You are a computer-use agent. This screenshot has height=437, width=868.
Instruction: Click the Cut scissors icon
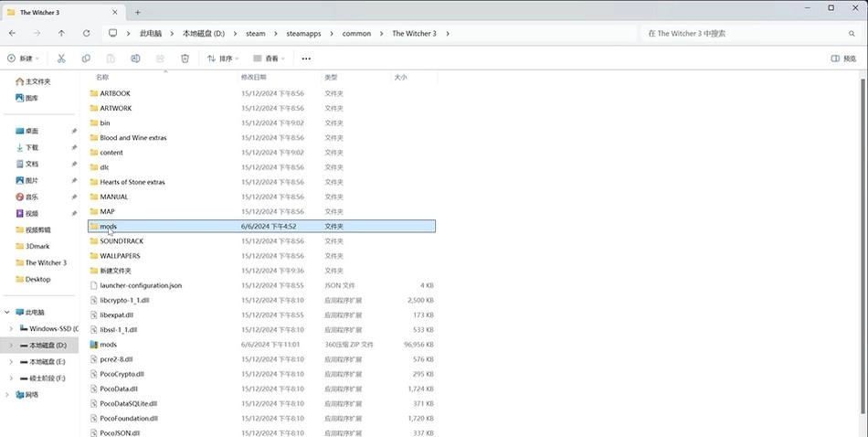[x=61, y=59]
